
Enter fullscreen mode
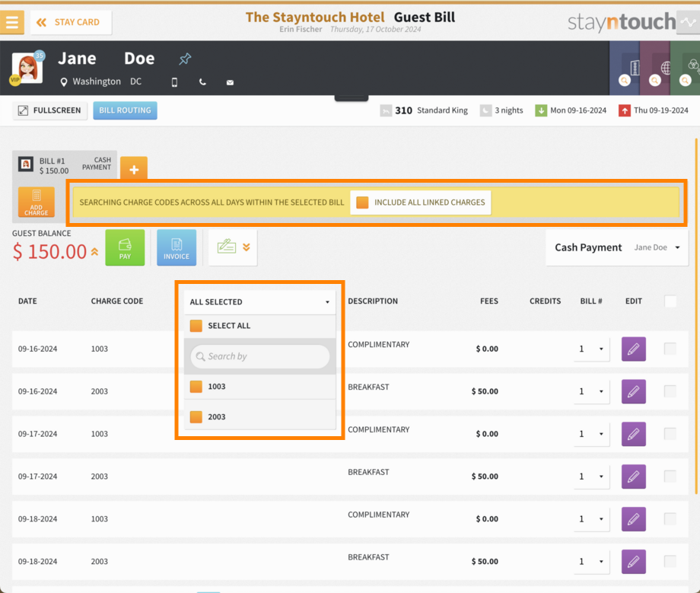coord(49,110)
